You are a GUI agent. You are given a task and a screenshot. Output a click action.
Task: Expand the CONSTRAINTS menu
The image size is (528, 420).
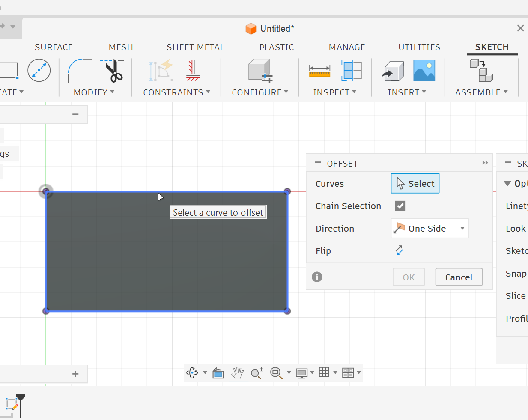tap(176, 92)
